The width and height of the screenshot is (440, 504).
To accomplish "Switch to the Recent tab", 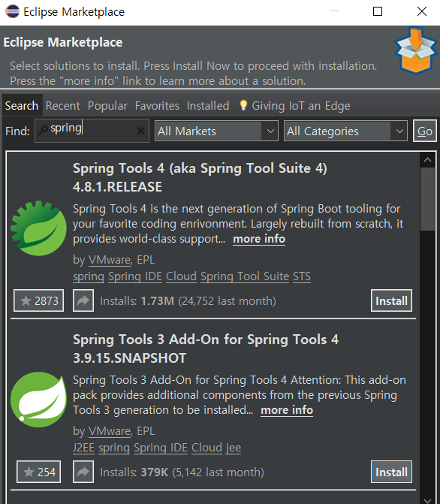I will 62,105.
